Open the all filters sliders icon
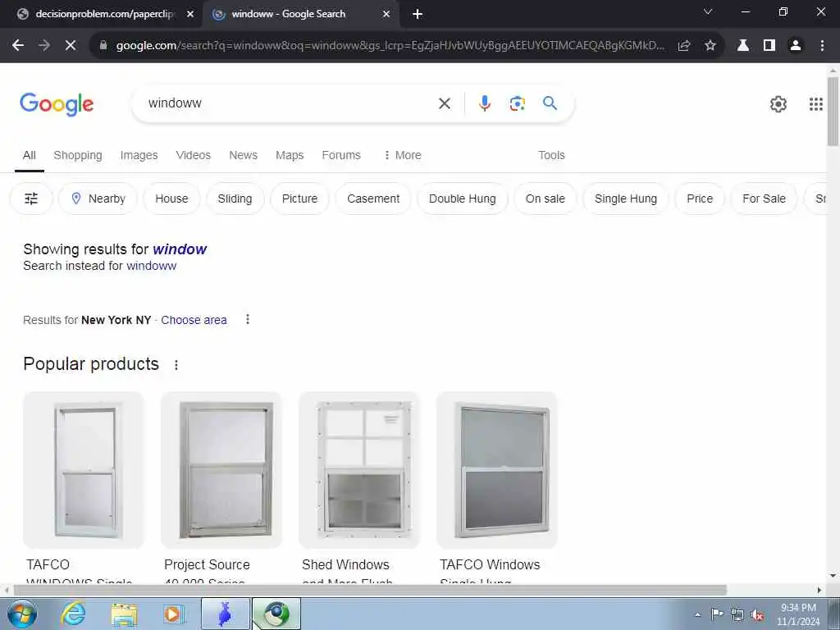Viewport: 840px width, 630px height. (x=31, y=199)
